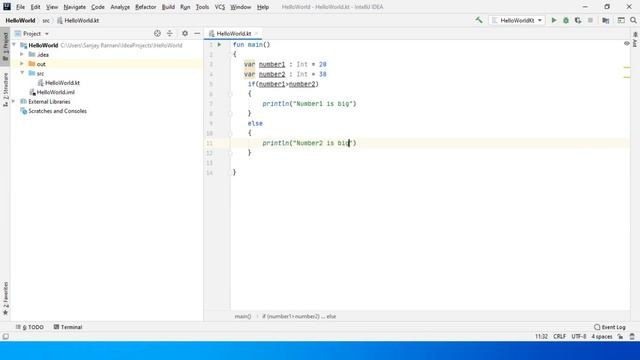The image size is (640, 360).
Task: Open the Refactor menu
Action: click(145, 7)
